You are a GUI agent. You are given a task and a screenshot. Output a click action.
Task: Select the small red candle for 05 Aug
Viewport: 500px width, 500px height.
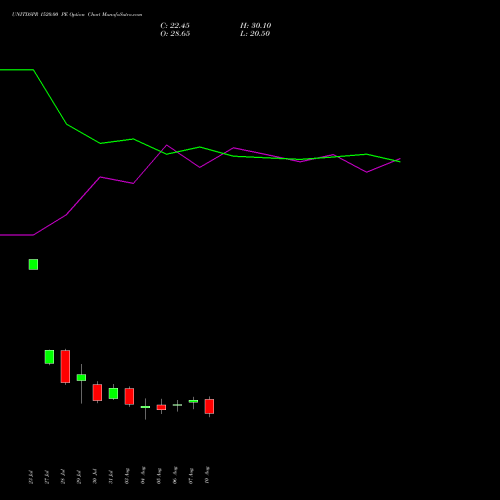coord(161,407)
